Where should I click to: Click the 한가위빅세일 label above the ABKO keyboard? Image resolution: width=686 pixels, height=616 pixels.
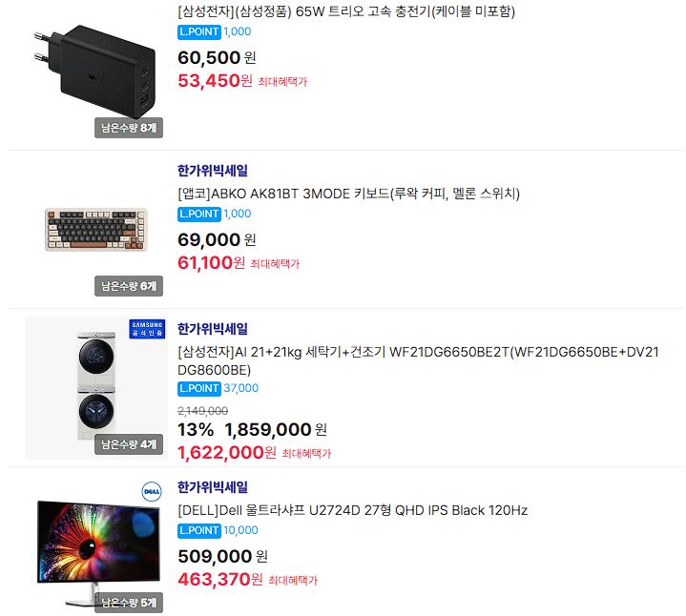coord(213,171)
